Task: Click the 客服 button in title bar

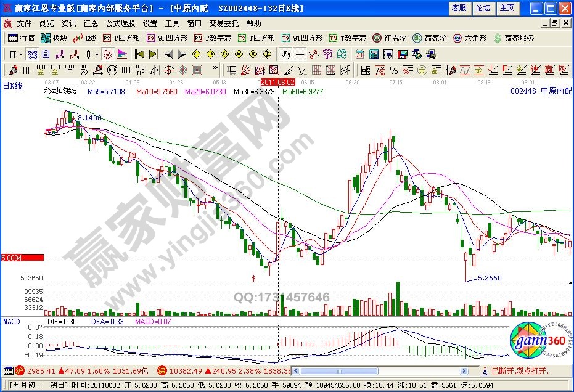Action: (x=459, y=8)
